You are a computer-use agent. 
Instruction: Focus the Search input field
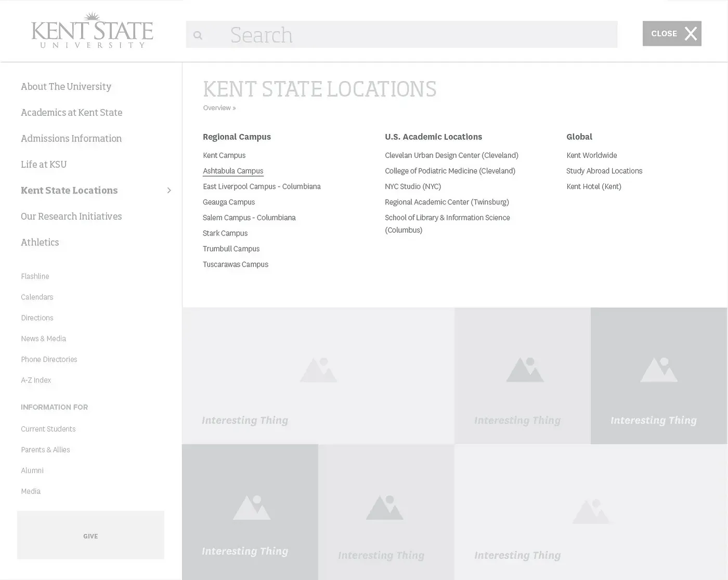coord(401,34)
